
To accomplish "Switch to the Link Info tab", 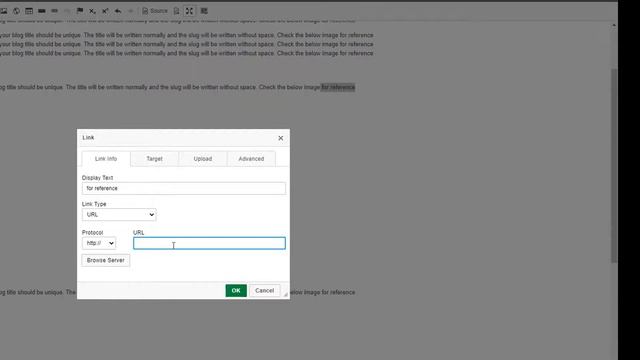I will click(106, 159).
